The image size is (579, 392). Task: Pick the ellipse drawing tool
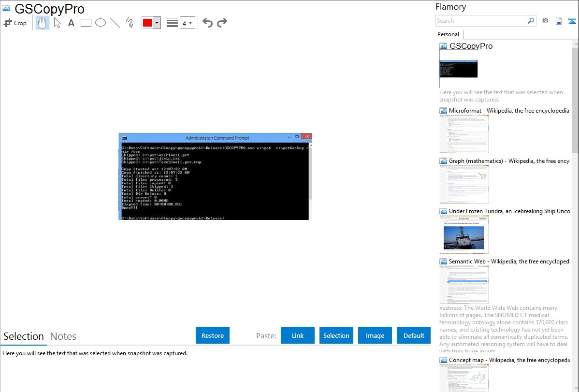(x=101, y=23)
